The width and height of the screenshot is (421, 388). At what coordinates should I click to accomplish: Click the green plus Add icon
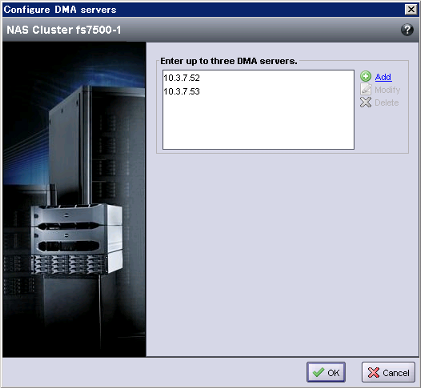coord(366,76)
